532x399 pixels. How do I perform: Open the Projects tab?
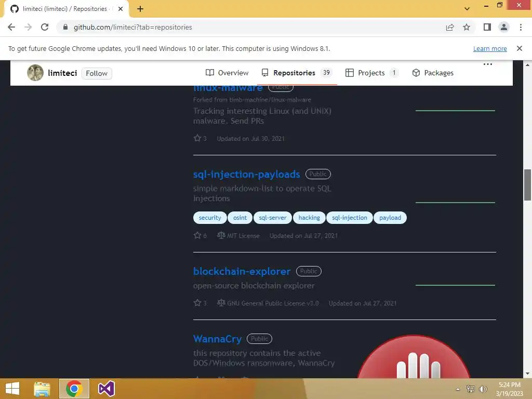[x=372, y=73]
